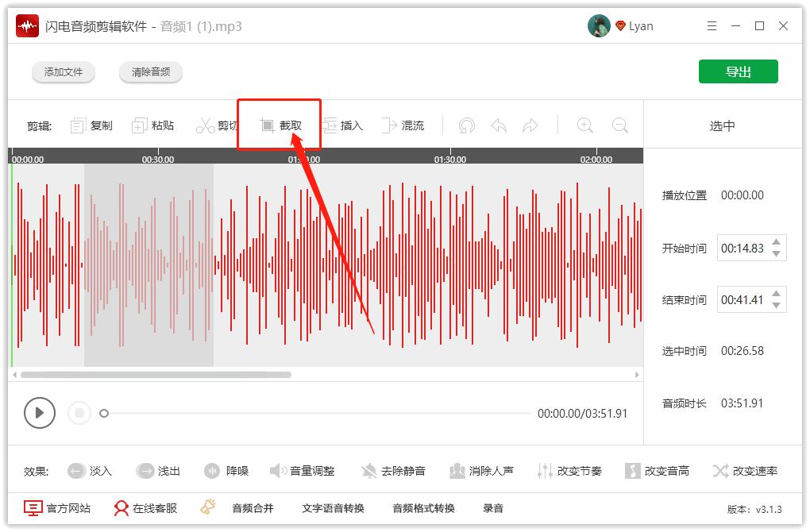Apply the noise reduction (降噪) effect

tap(224, 470)
